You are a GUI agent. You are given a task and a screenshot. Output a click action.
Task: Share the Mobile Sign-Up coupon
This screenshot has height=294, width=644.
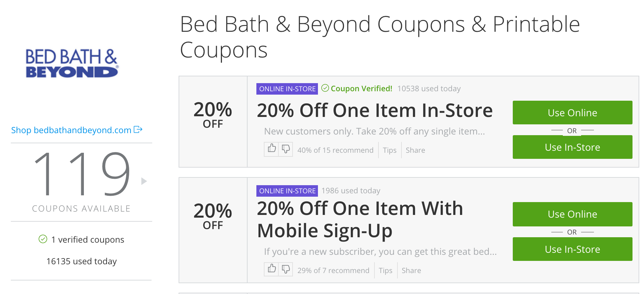click(x=411, y=270)
